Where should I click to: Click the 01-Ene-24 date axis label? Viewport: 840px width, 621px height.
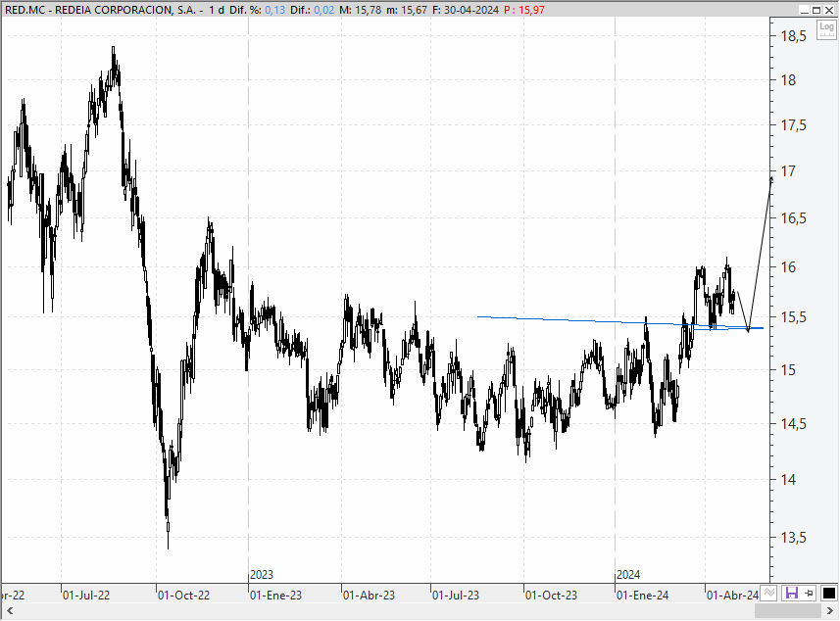click(x=642, y=596)
